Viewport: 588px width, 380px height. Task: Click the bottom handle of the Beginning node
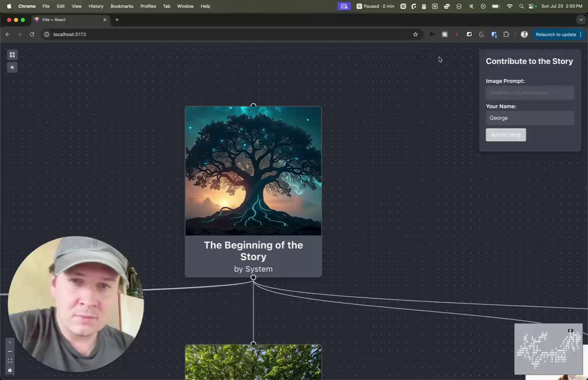[x=253, y=277]
